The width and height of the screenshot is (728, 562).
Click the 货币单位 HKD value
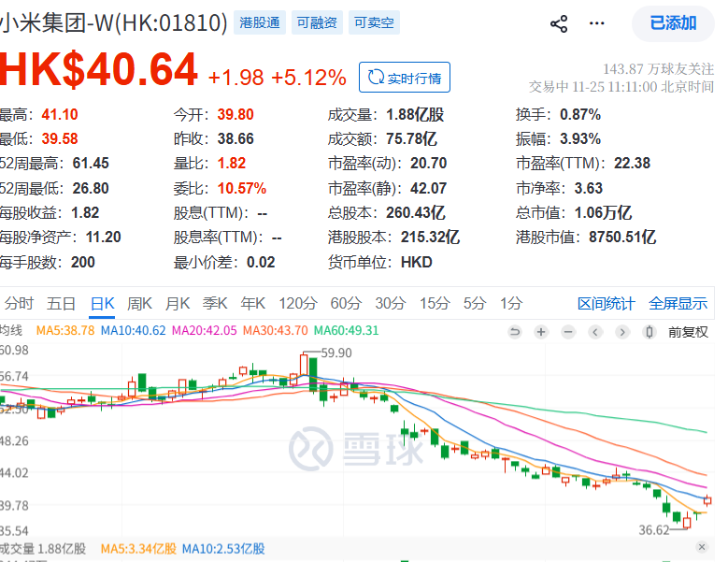417,263
